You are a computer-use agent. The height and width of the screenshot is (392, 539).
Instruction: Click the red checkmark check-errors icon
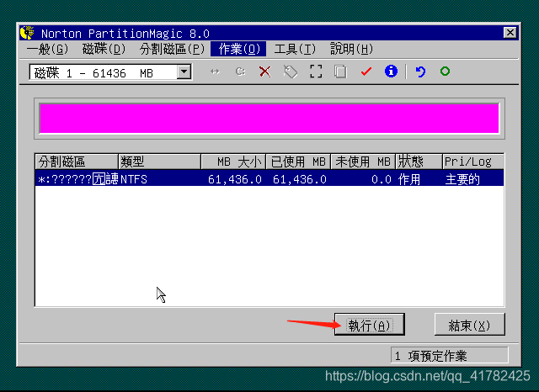coord(366,72)
